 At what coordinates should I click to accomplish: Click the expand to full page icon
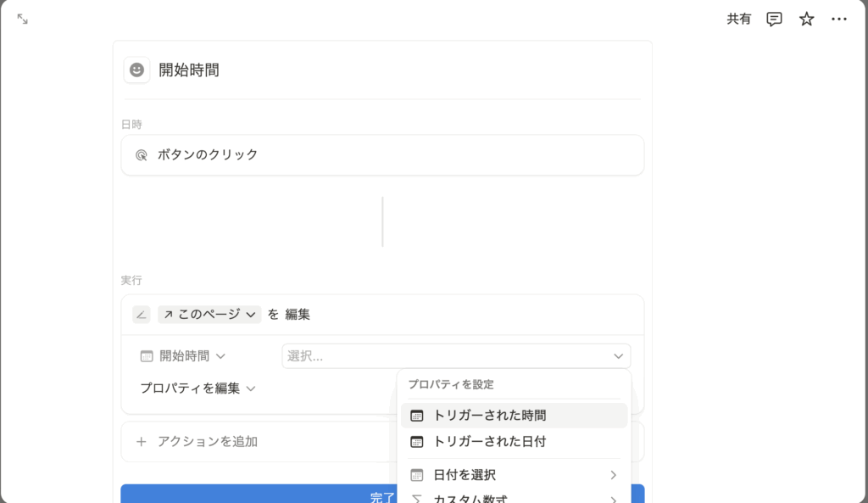click(23, 19)
